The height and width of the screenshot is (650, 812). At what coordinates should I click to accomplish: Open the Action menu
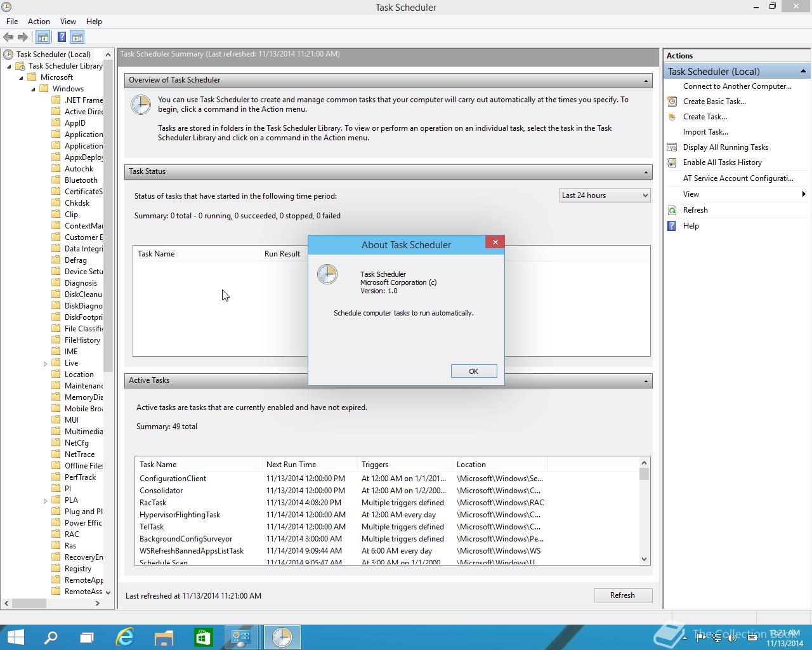click(39, 22)
